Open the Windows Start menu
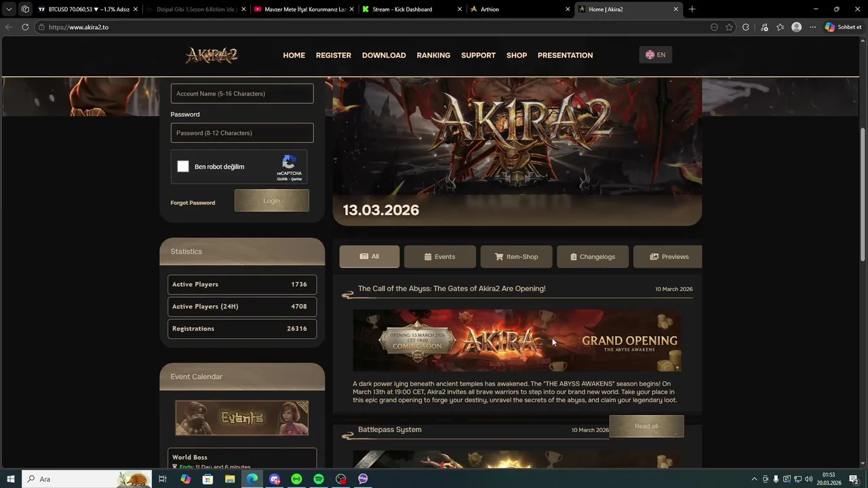The height and width of the screenshot is (488, 868). click(11, 479)
